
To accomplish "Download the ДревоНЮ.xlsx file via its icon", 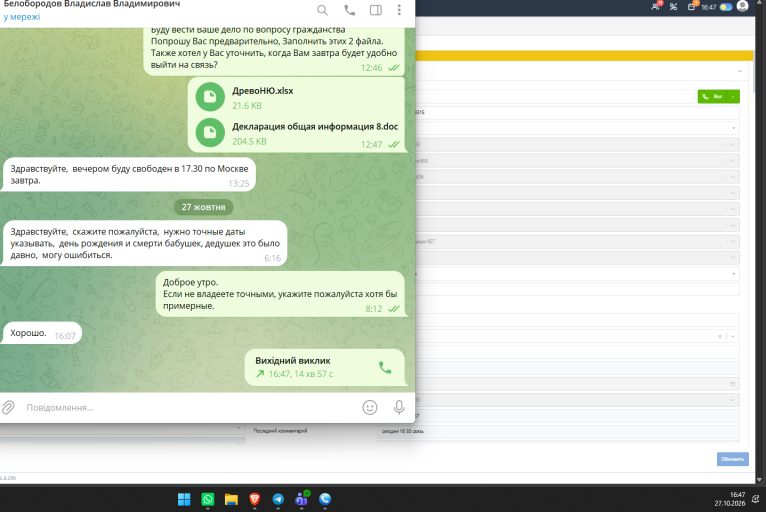I will pyautogui.click(x=210, y=97).
